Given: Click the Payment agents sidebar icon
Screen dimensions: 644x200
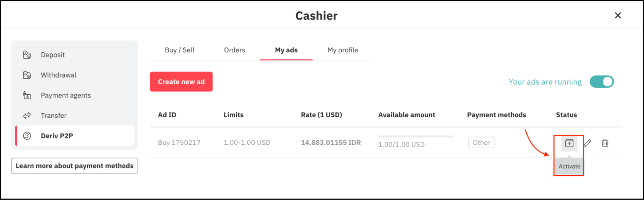Looking at the screenshot, I should pos(27,95).
